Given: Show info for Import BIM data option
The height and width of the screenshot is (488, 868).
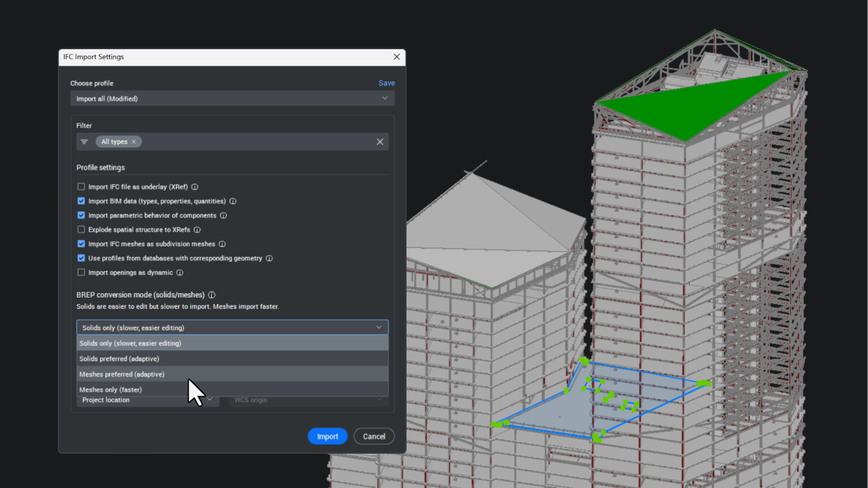Looking at the screenshot, I should [233, 201].
